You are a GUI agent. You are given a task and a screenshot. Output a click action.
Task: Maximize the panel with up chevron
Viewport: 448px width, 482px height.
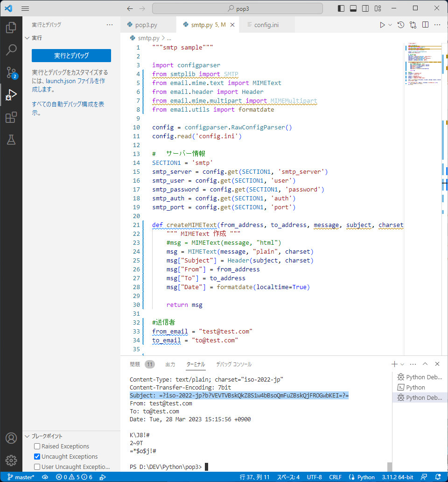[x=425, y=364]
